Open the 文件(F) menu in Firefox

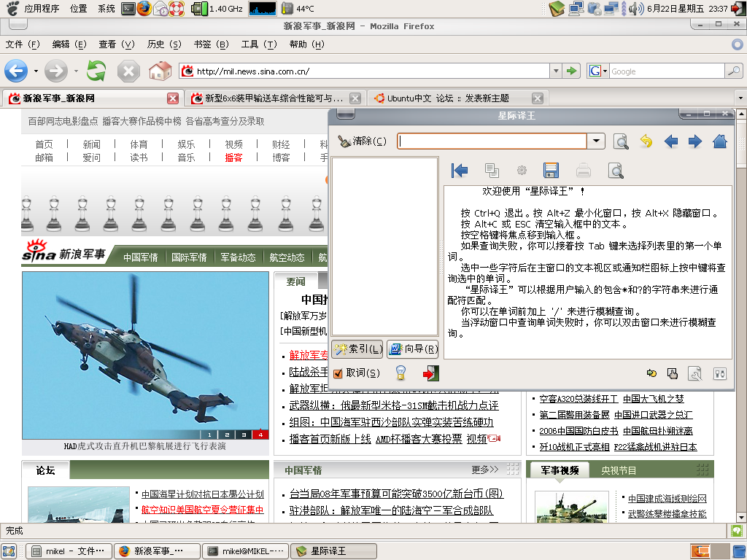click(x=23, y=44)
